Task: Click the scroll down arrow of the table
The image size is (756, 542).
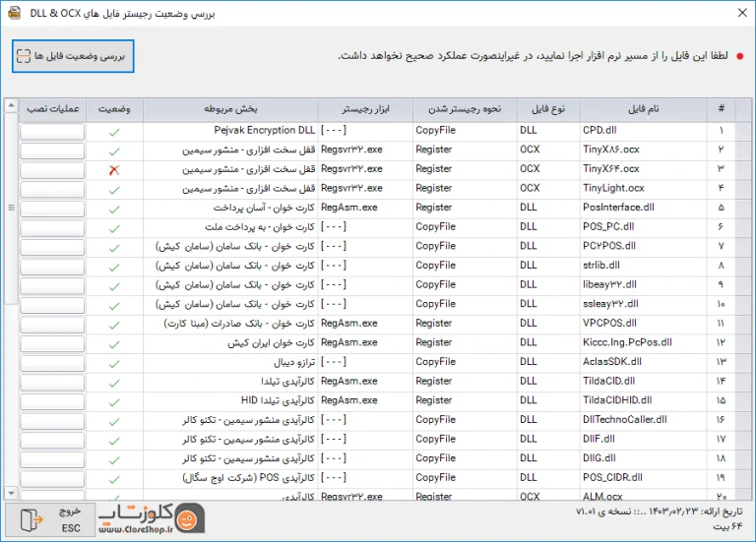Action: click(x=11, y=493)
